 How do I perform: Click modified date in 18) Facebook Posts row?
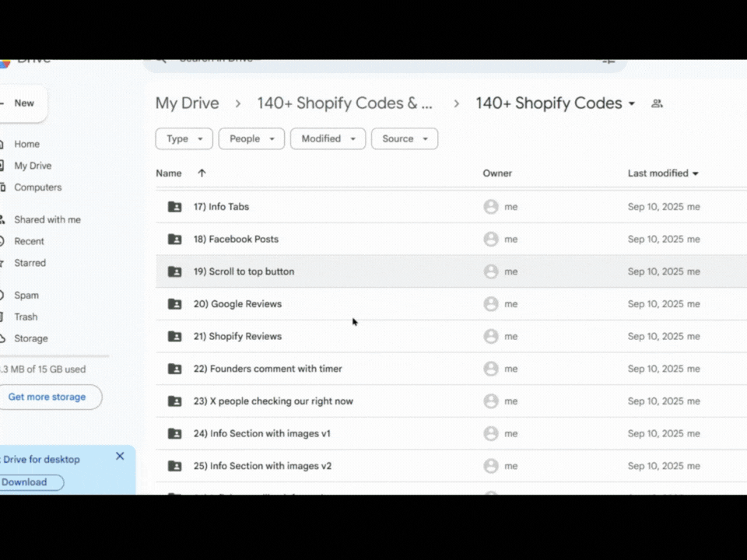[664, 239]
